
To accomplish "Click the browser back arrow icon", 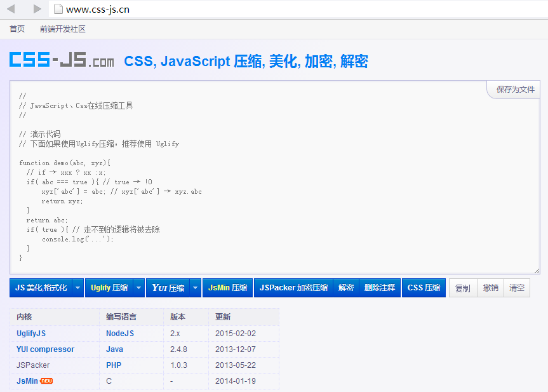I will (x=11, y=9).
